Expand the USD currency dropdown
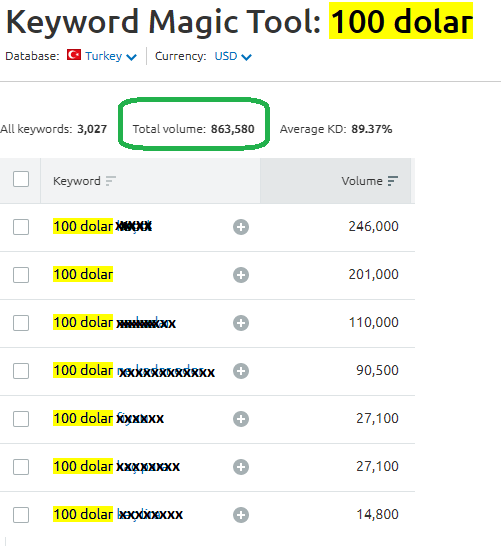This screenshot has width=501, height=546. pyautogui.click(x=233, y=56)
